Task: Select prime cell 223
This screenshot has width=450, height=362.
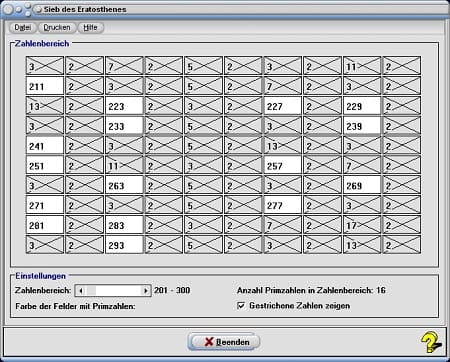Action: pyautogui.click(x=124, y=106)
